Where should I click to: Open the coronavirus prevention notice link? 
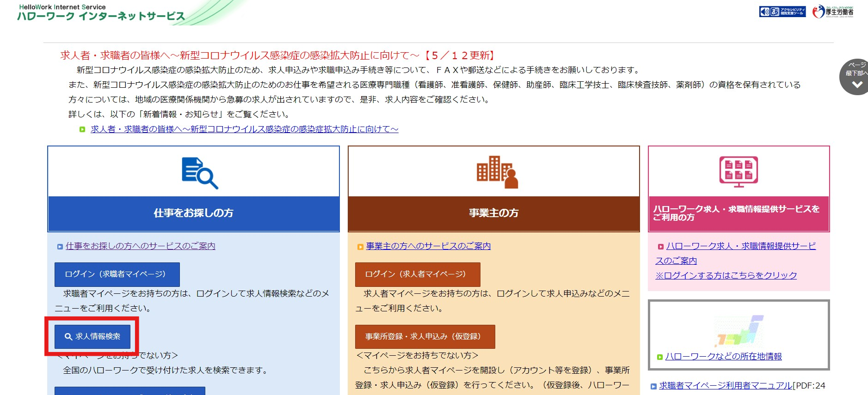coord(244,129)
